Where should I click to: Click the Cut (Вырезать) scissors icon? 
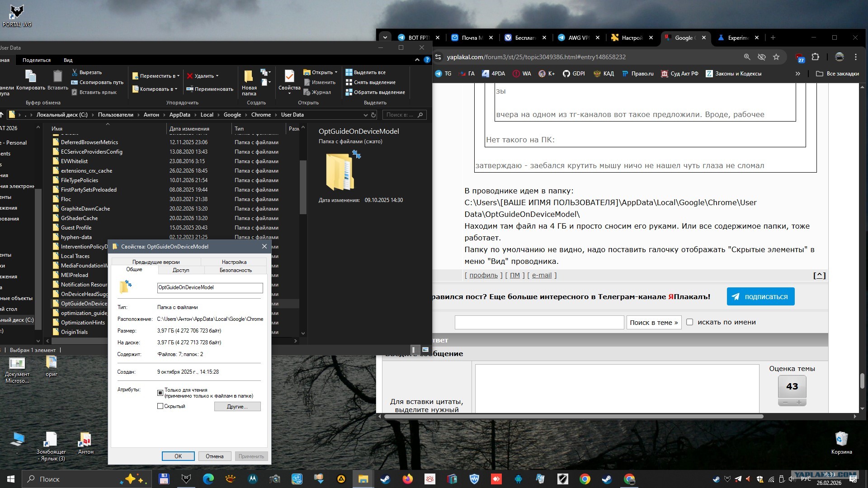click(x=75, y=72)
